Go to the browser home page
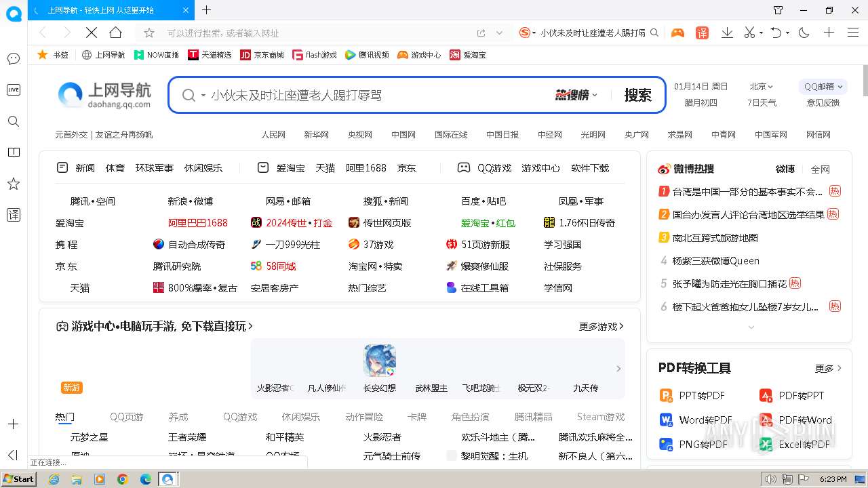Image resolution: width=868 pixels, height=488 pixels. coord(116,33)
